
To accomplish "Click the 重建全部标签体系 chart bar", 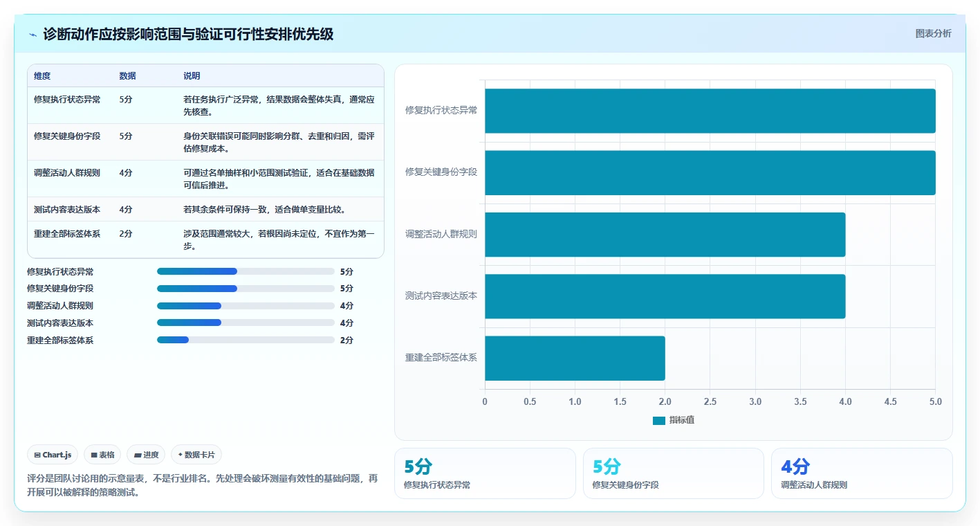I will [575, 358].
